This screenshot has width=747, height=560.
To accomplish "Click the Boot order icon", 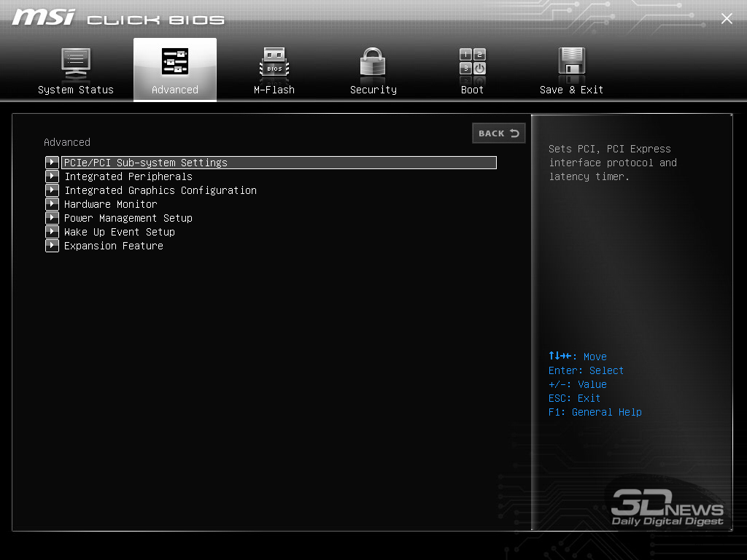I will [x=472, y=63].
